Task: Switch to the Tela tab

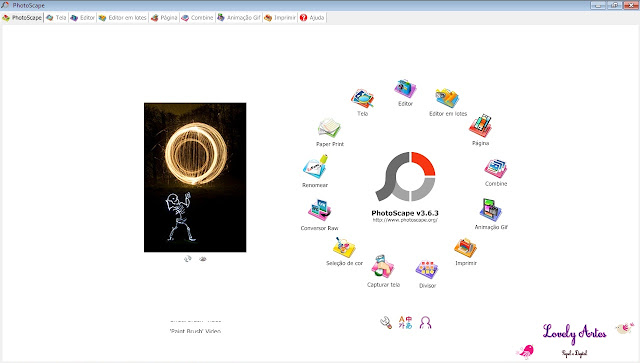Action: (56, 18)
